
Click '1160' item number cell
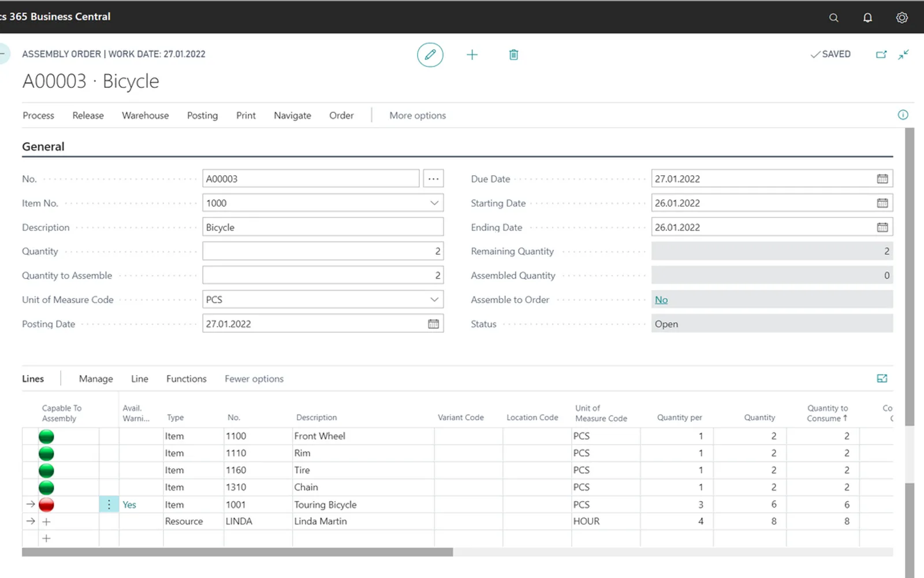258,470
